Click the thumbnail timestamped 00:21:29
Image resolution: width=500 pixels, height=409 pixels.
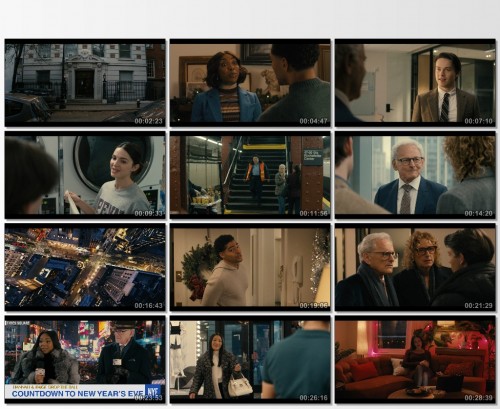click(x=415, y=267)
